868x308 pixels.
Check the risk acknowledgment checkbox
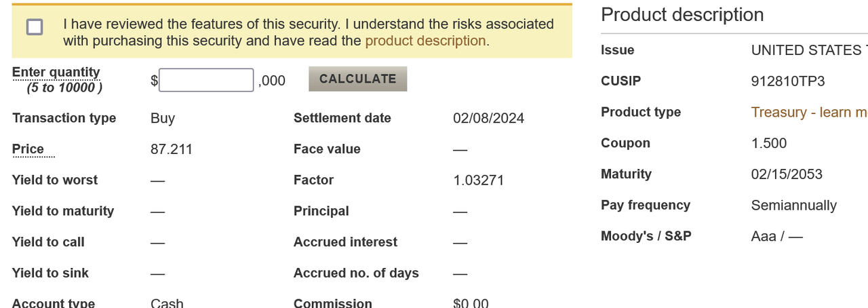pyautogui.click(x=35, y=27)
